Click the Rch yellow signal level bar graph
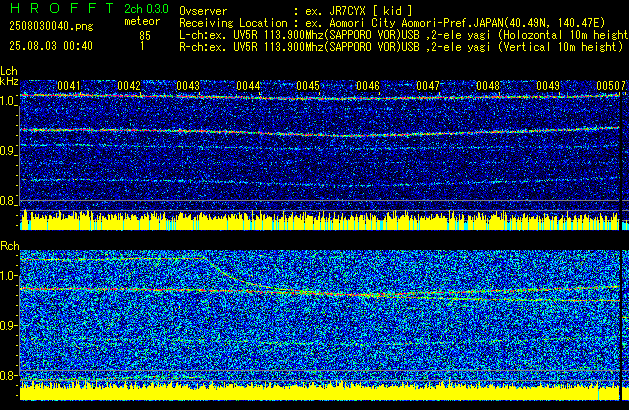This screenshot has width=629, height=410. [320, 392]
